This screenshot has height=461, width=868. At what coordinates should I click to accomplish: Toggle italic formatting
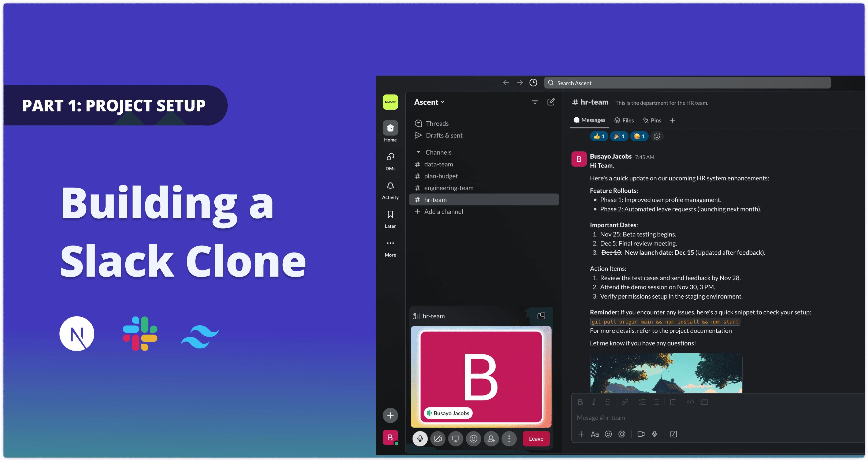coord(594,402)
